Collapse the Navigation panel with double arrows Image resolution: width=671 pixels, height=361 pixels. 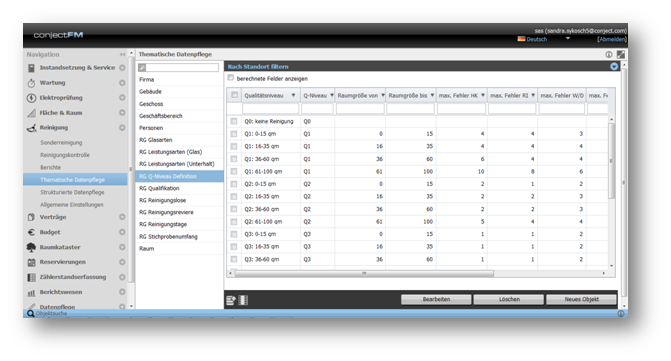coord(122,55)
